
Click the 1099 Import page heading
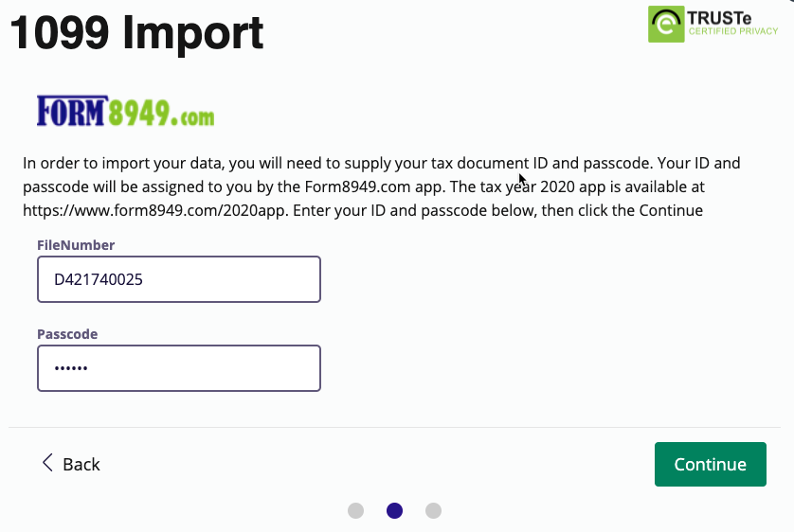[136, 33]
